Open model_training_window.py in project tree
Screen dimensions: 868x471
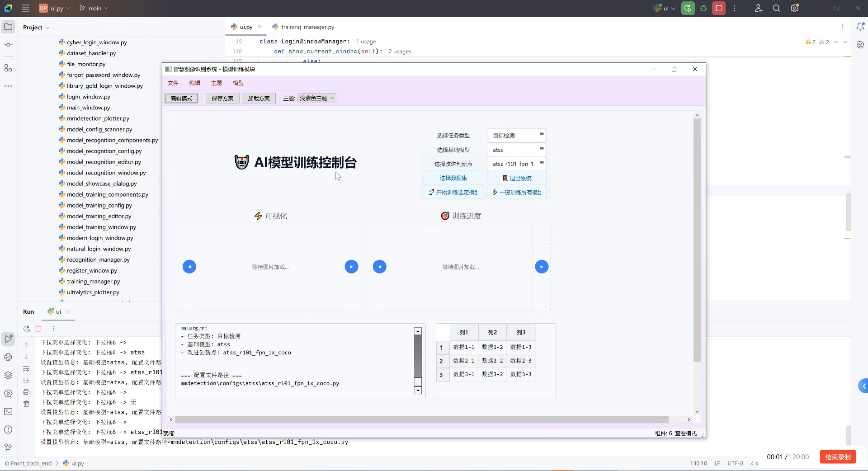point(101,227)
